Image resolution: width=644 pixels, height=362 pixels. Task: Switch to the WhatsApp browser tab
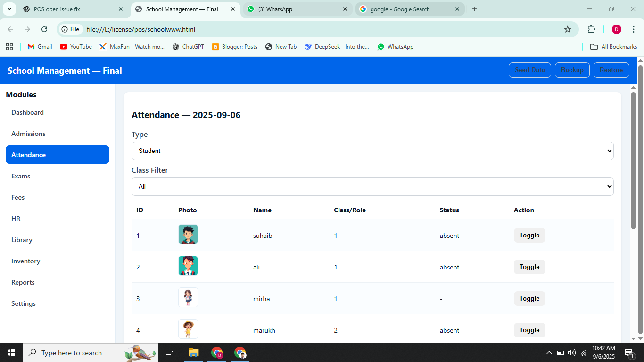(297, 9)
